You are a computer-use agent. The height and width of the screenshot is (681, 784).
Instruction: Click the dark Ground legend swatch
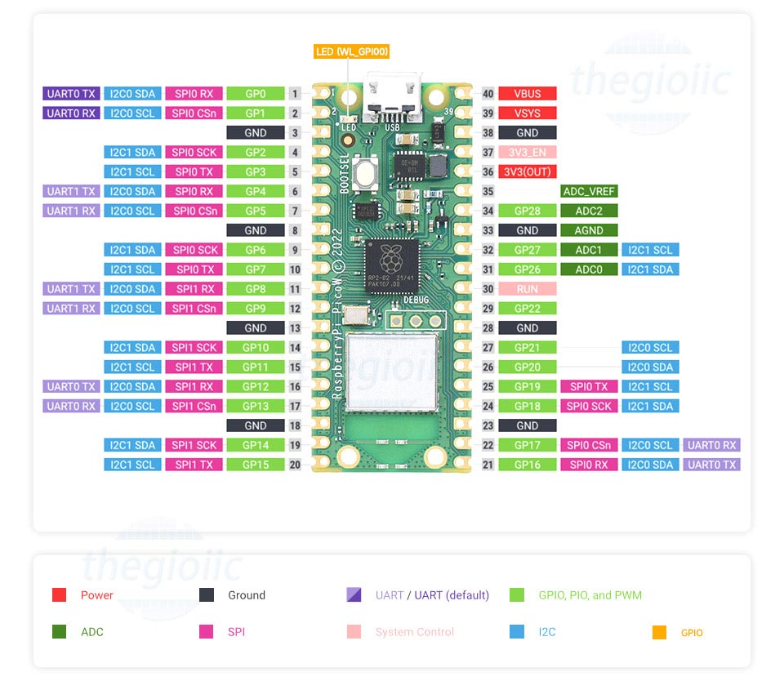(207, 594)
